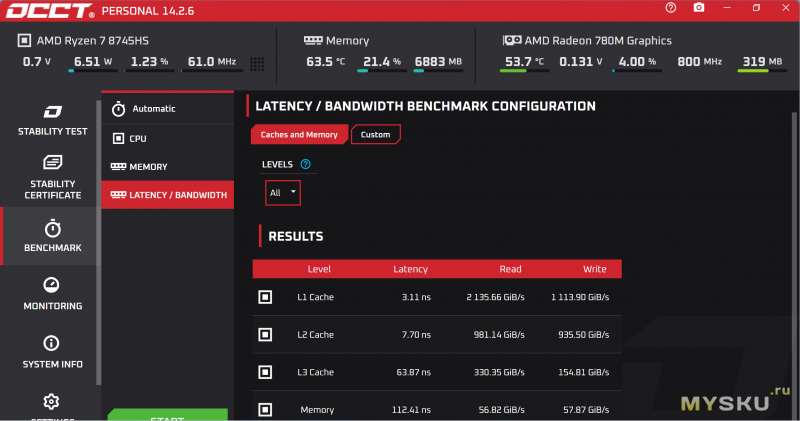Click L1 Cache read 2 135.66 GiB/s
The width and height of the screenshot is (800, 421).
pos(495,297)
